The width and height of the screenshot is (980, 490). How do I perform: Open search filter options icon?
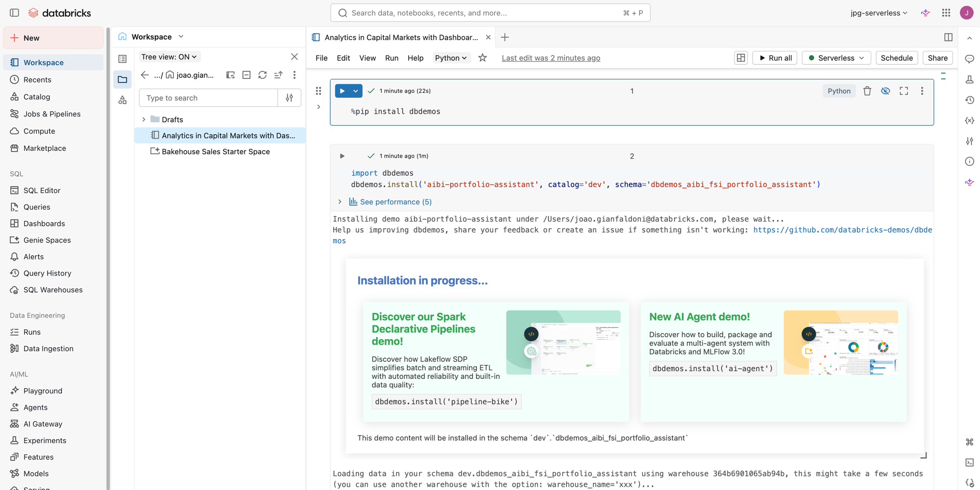(290, 98)
